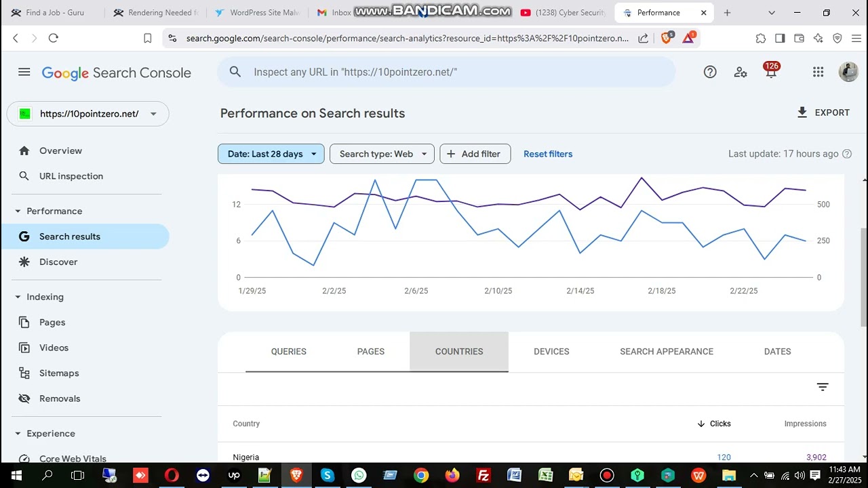Open FileZilla from the taskbar
The height and width of the screenshot is (488, 868).
(x=484, y=475)
